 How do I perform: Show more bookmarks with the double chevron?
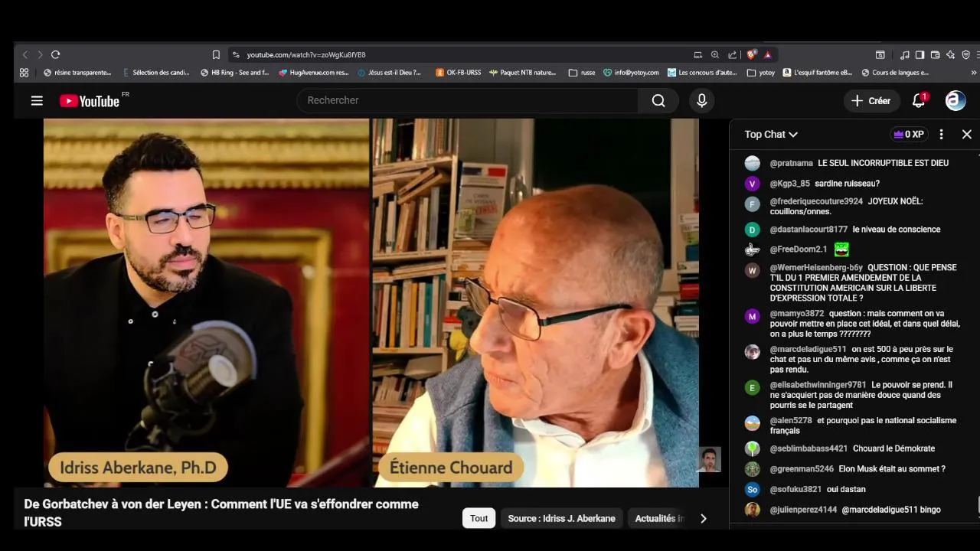click(x=974, y=73)
